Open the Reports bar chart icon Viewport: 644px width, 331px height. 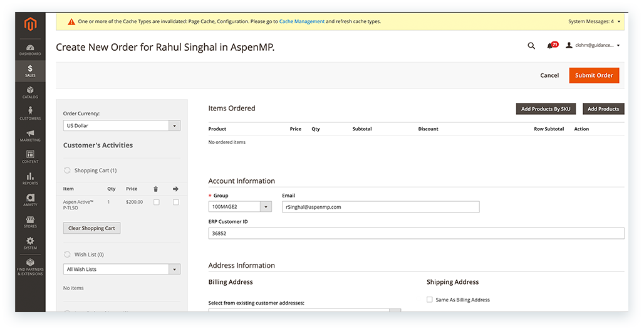click(x=30, y=179)
